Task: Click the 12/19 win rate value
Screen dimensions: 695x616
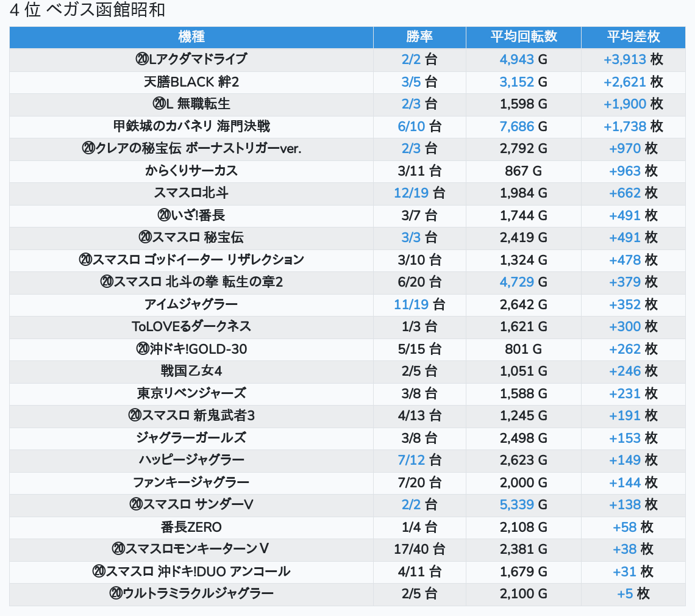Action: point(412,193)
